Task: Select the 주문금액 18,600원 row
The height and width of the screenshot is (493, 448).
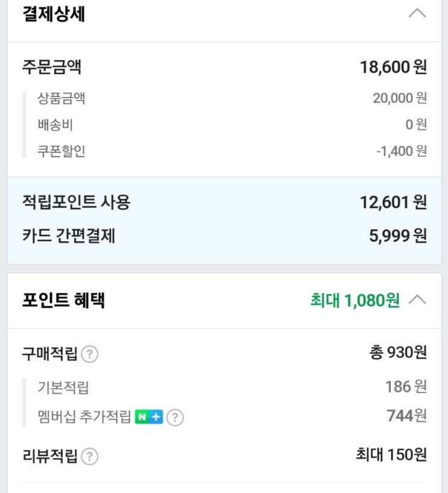Action: point(224,67)
